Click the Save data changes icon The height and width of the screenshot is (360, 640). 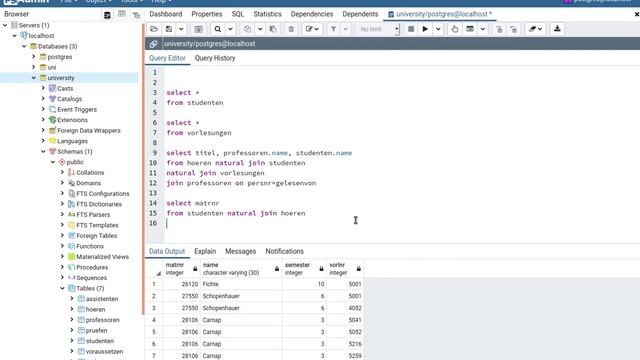198,29
